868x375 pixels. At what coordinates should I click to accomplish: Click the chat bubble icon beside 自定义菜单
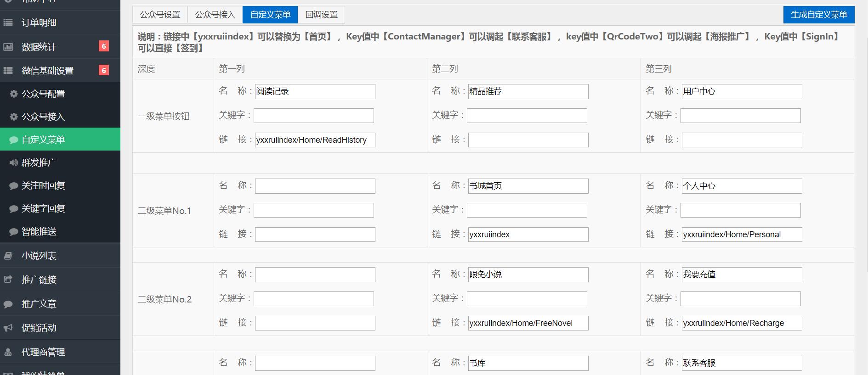click(14, 140)
